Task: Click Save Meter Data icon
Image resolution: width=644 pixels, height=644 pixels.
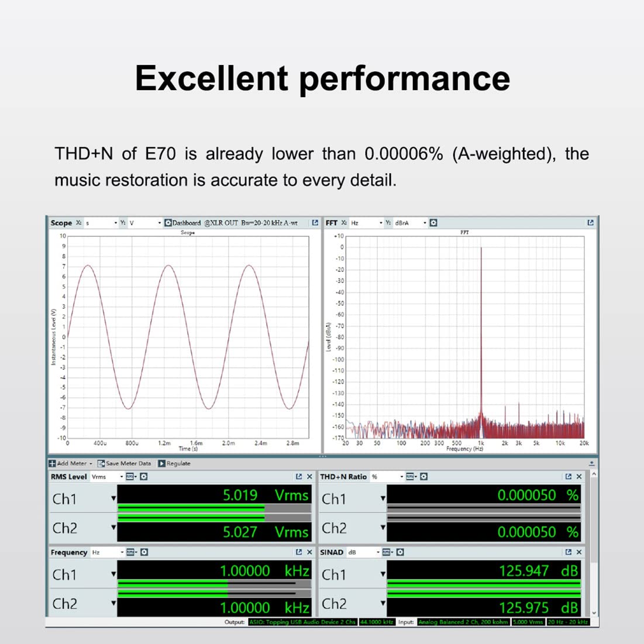Action: [101, 463]
